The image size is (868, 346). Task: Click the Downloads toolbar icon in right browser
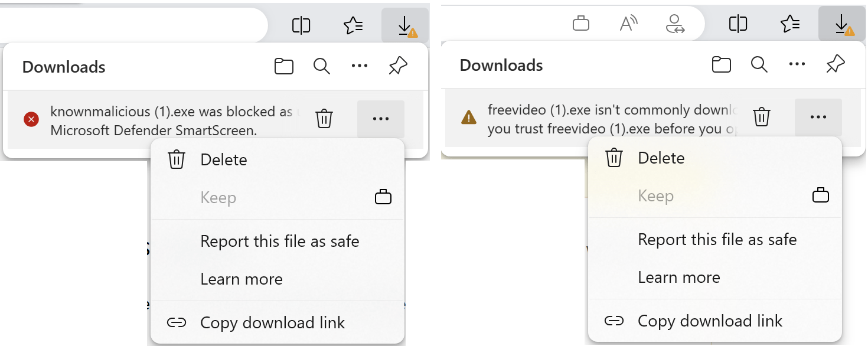coord(842,25)
